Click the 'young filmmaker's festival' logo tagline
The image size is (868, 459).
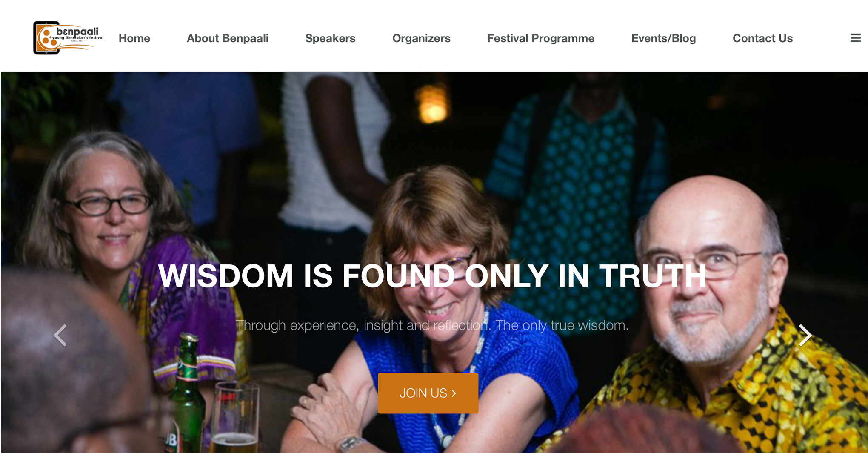[x=77, y=38]
